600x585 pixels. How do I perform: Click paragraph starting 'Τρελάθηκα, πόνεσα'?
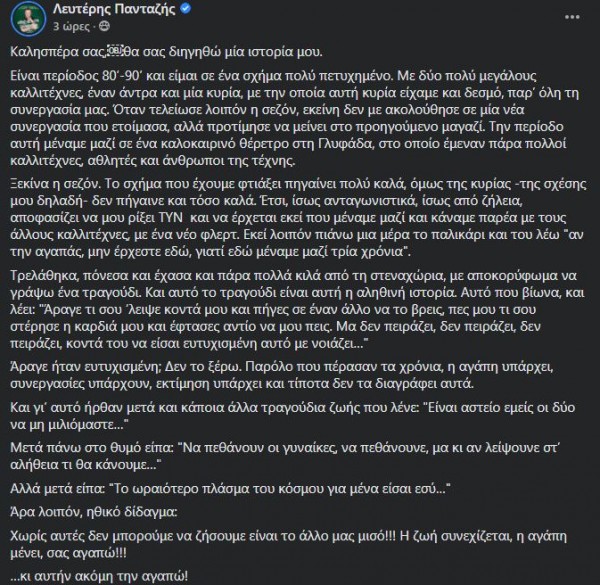(290, 312)
